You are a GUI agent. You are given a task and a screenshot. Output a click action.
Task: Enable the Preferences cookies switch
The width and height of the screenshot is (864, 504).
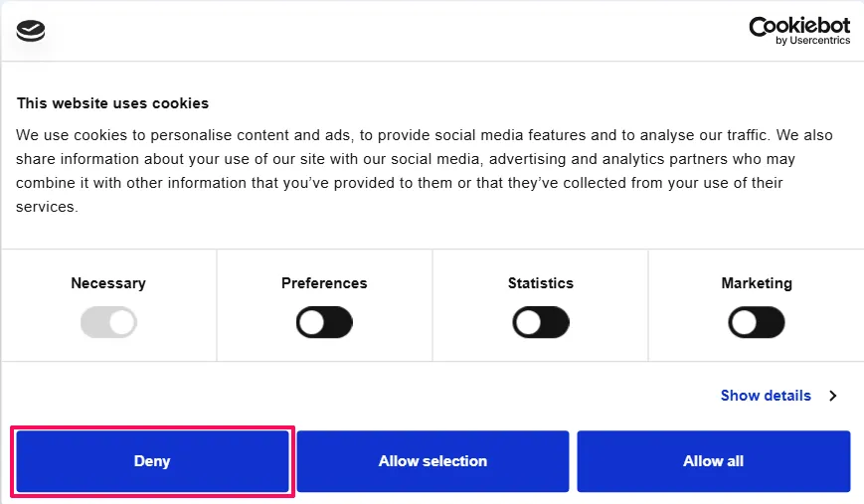[324, 322]
